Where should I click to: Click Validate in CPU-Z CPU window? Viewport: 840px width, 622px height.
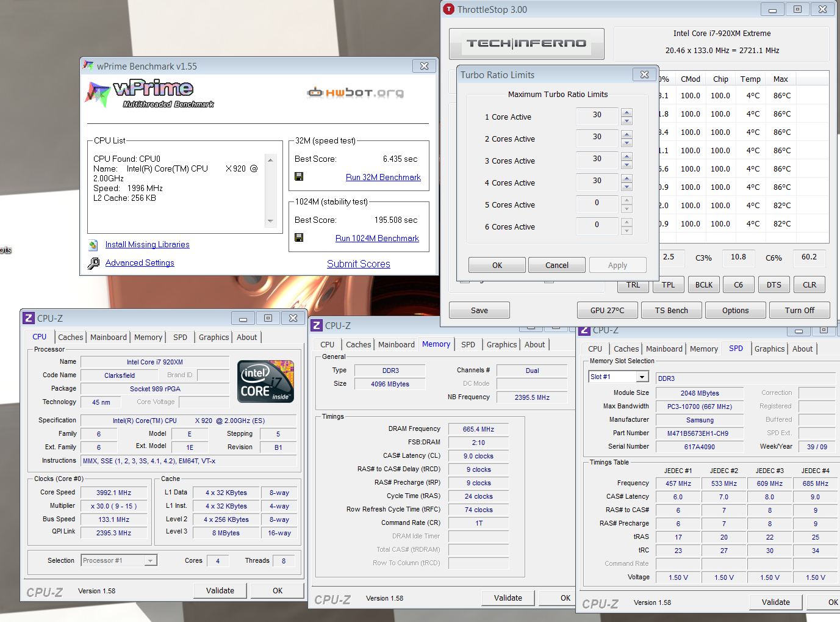[220, 590]
